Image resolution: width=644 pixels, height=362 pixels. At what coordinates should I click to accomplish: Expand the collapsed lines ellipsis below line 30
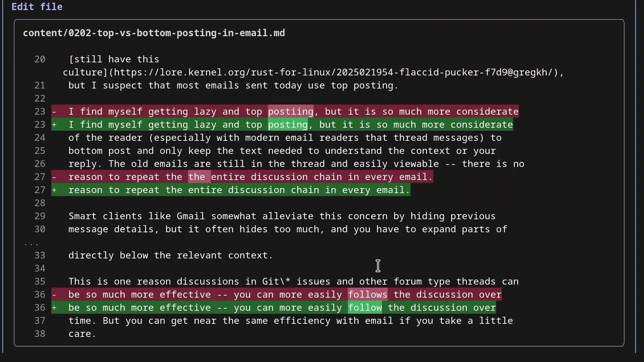[31, 243]
